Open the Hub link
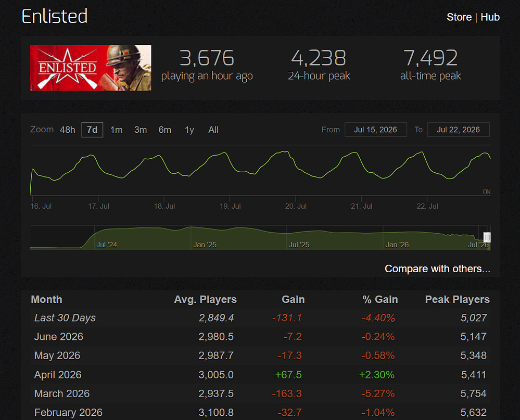Screen dimensions: 520x420 [490, 17]
